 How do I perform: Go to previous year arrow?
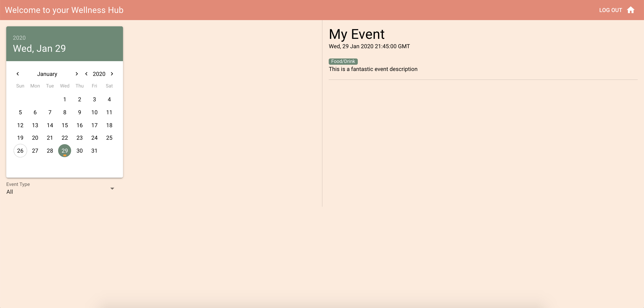(x=86, y=74)
